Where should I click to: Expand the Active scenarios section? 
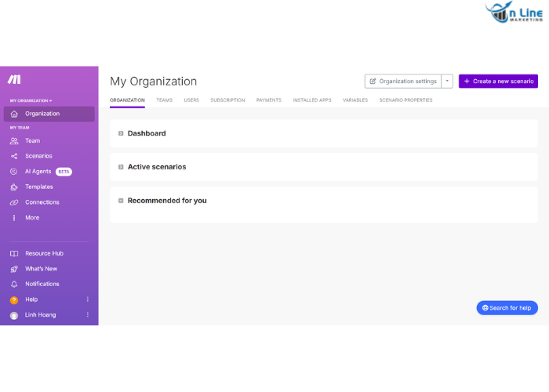(121, 167)
